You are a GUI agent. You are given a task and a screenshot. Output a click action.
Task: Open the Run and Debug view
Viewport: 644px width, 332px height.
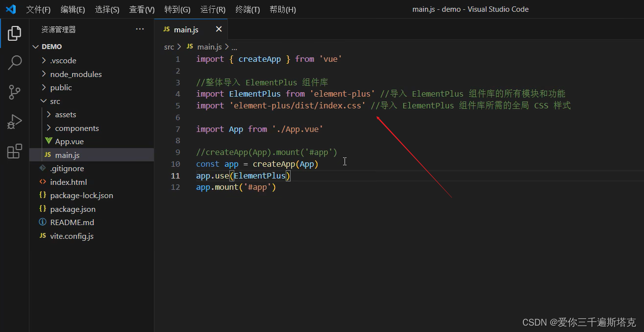(x=15, y=122)
